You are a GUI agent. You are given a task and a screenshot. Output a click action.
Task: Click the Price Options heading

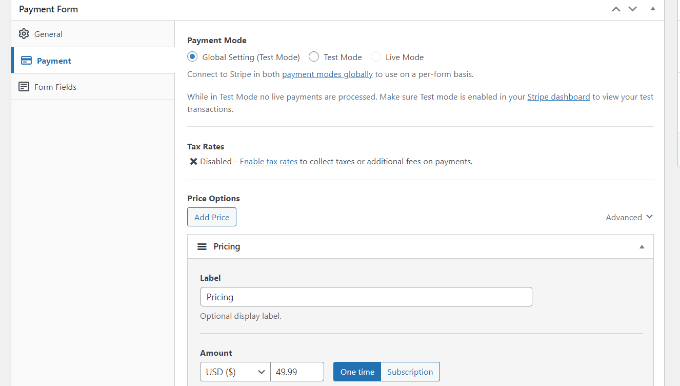pos(213,198)
